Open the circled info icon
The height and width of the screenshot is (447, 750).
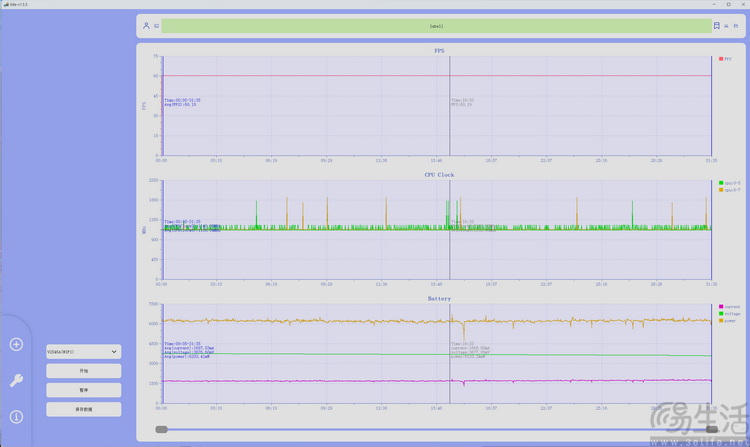(x=16, y=417)
